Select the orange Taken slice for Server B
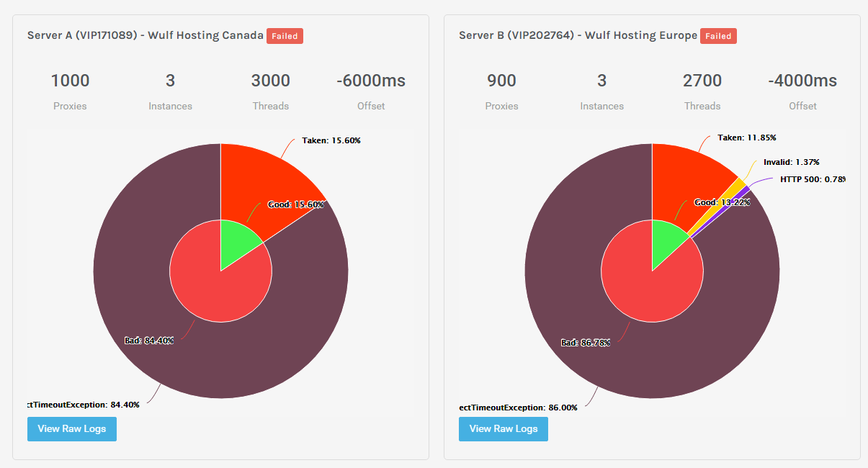The width and height of the screenshot is (868, 468). coord(684,180)
